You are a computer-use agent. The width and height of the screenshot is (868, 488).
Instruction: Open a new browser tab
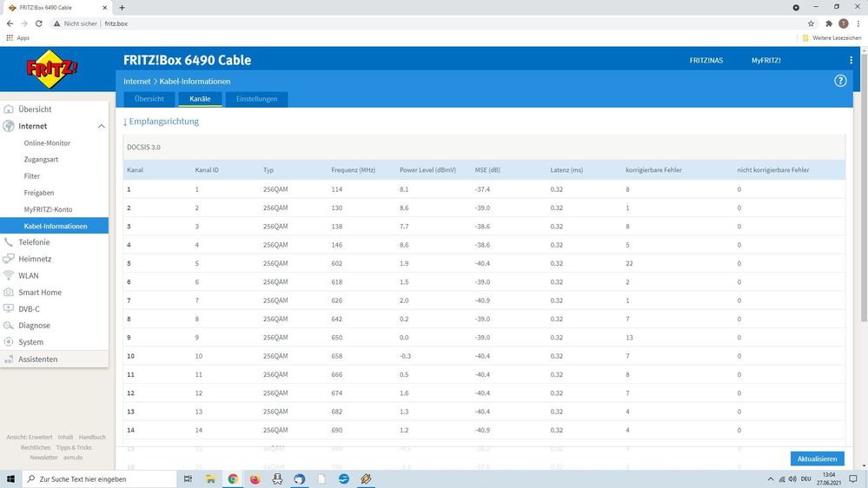coord(122,8)
